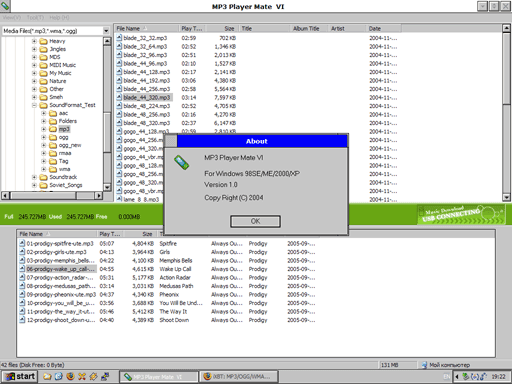The height and width of the screenshot is (384, 512).
Task: Click app icon in title bar corner
Action: (5, 6)
